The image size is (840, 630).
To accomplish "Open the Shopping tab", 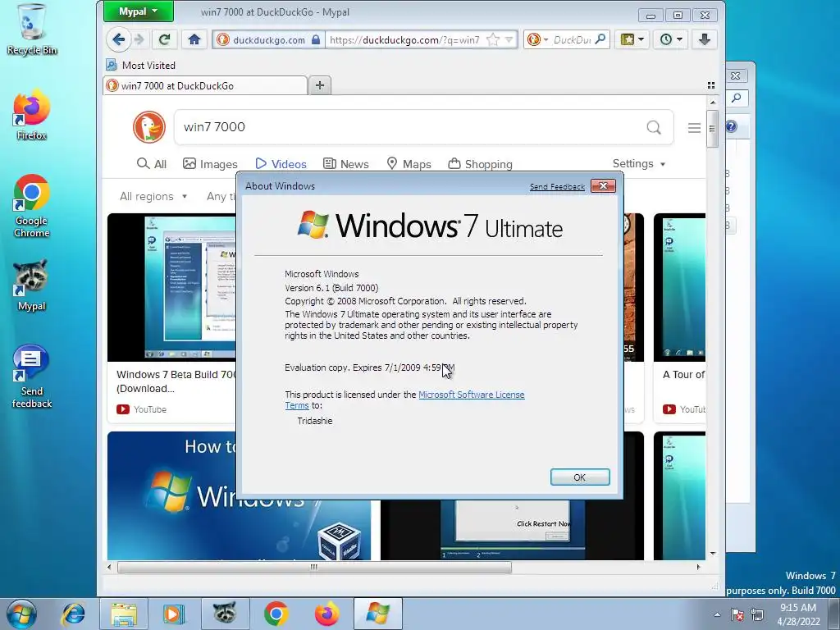I will point(480,164).
